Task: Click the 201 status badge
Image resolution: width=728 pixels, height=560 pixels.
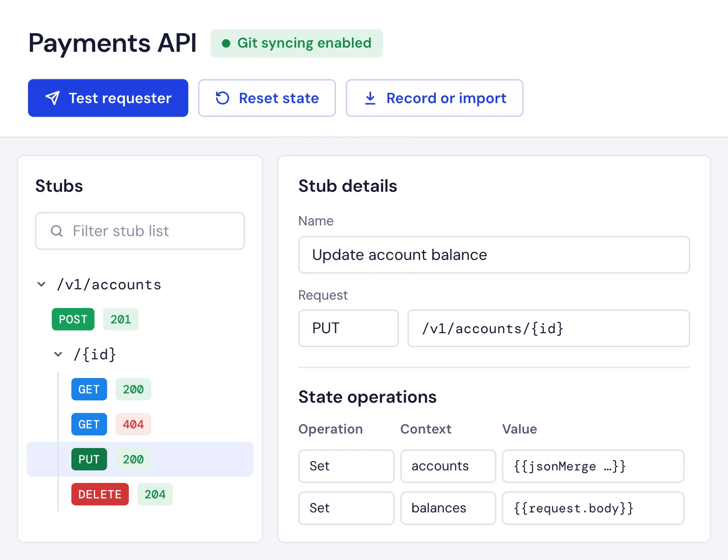Action: 121,319
